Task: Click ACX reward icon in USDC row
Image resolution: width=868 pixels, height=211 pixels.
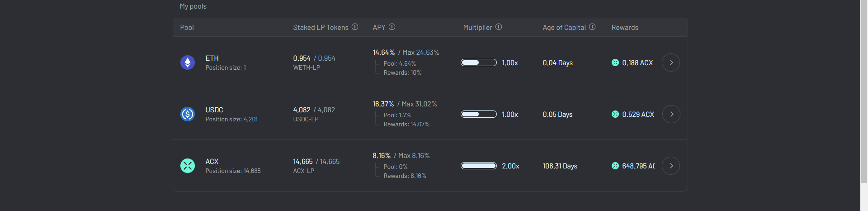Action: tap(615, 114)
